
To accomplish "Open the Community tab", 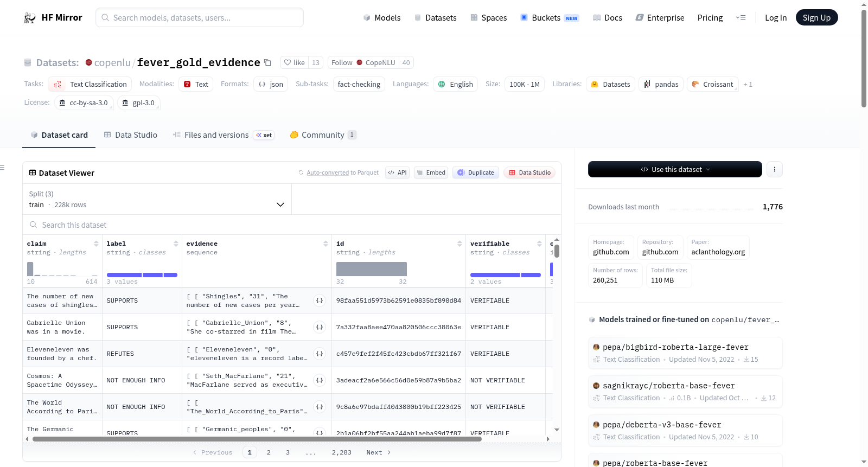I will (323, 135).
